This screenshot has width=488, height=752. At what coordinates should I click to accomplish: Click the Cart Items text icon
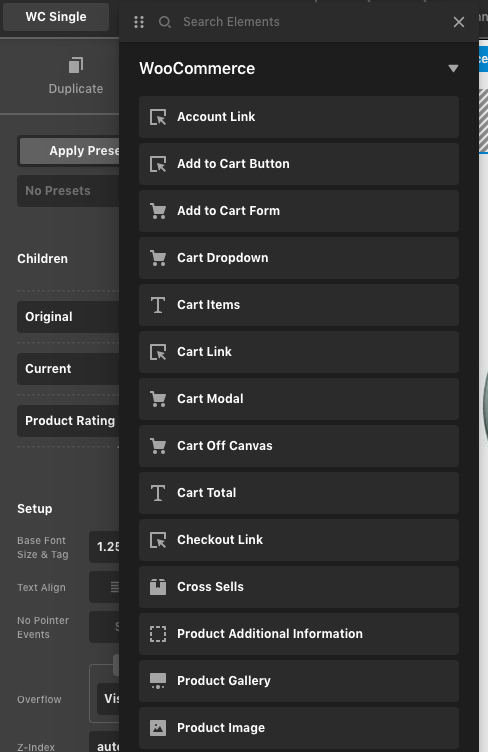click(158, 305)
